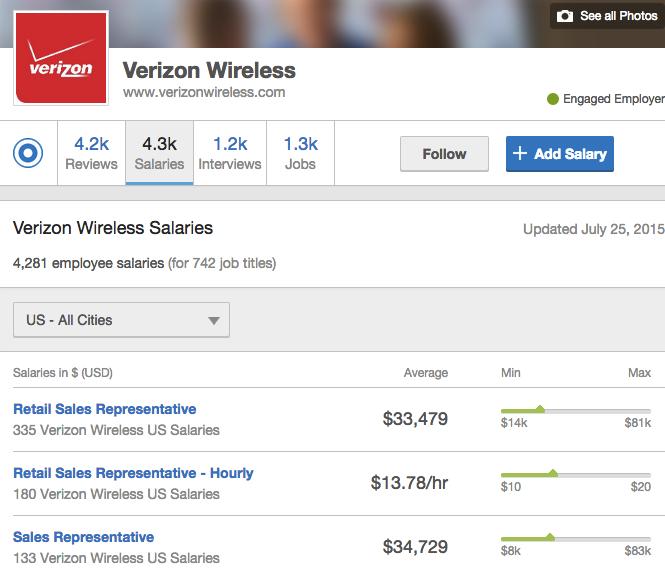Image resolution: width=665 pixels, height=578 pixels.
Task: Click the See all Photos label
Action: click(618, 16)
